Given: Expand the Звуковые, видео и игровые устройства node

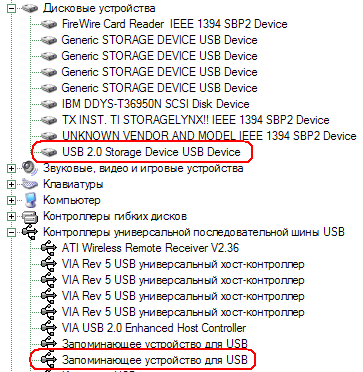Looking at the screenshot, I should [12, 169].
